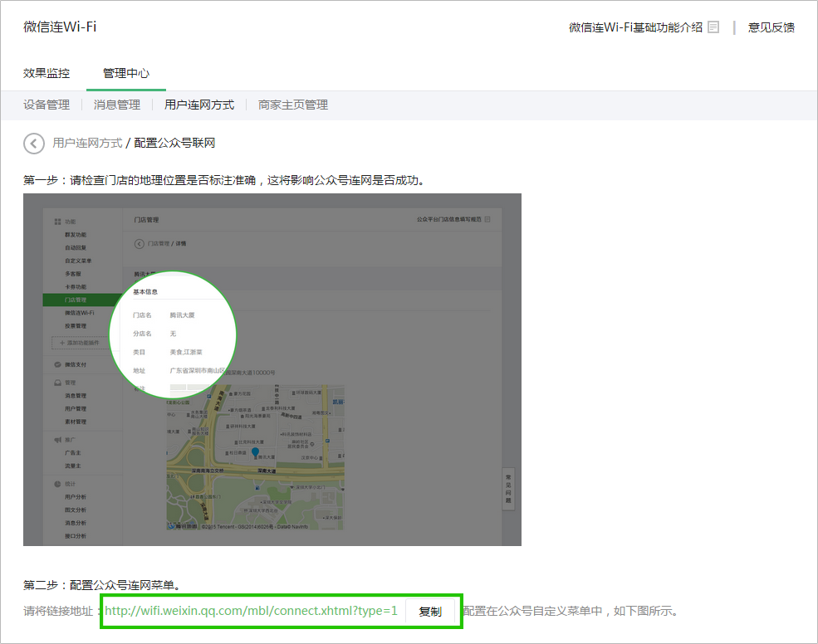Open the 常见问题 side tab
Viewport: 818px width, 644px height.
[508, 489]
